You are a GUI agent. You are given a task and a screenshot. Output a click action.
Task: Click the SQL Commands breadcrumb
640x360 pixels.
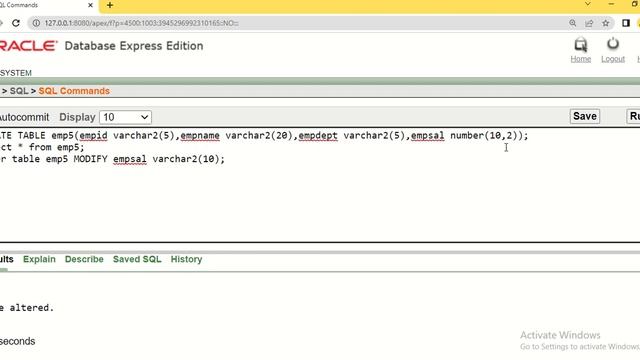[x=74, y=91]
